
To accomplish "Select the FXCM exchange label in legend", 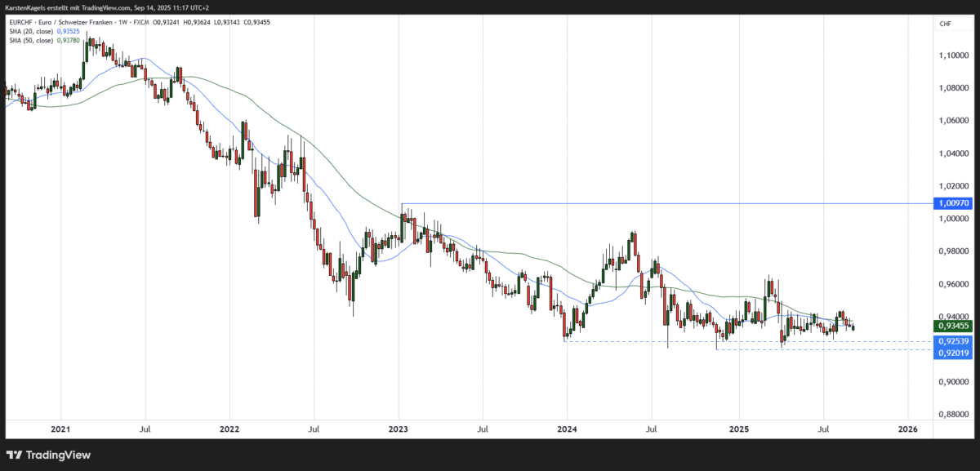I will tap(143, 24).
